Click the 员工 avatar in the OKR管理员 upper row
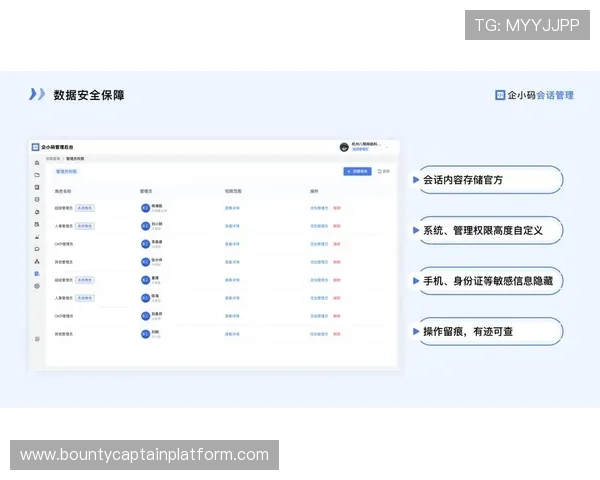The width and height of the screenshot is (600, 480). click(145, 244)
